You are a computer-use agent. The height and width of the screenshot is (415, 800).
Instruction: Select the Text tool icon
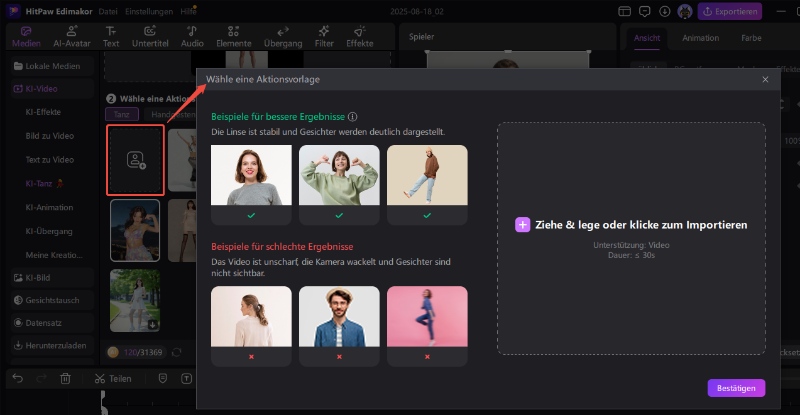pos(111,32)
